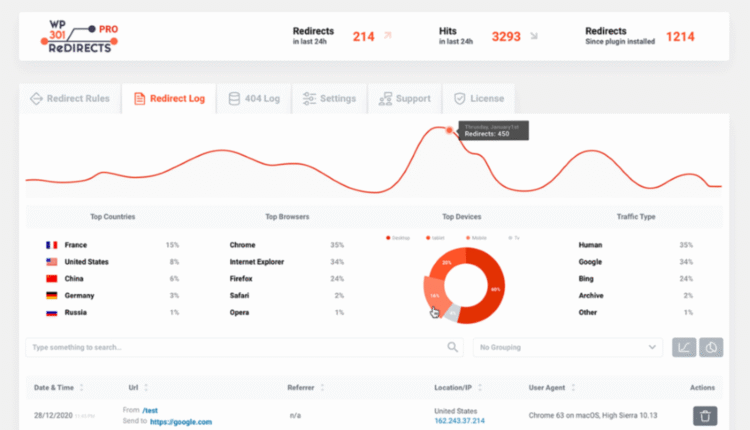Open the License tab
Screen dimensions: 750x430
point(479,99)
